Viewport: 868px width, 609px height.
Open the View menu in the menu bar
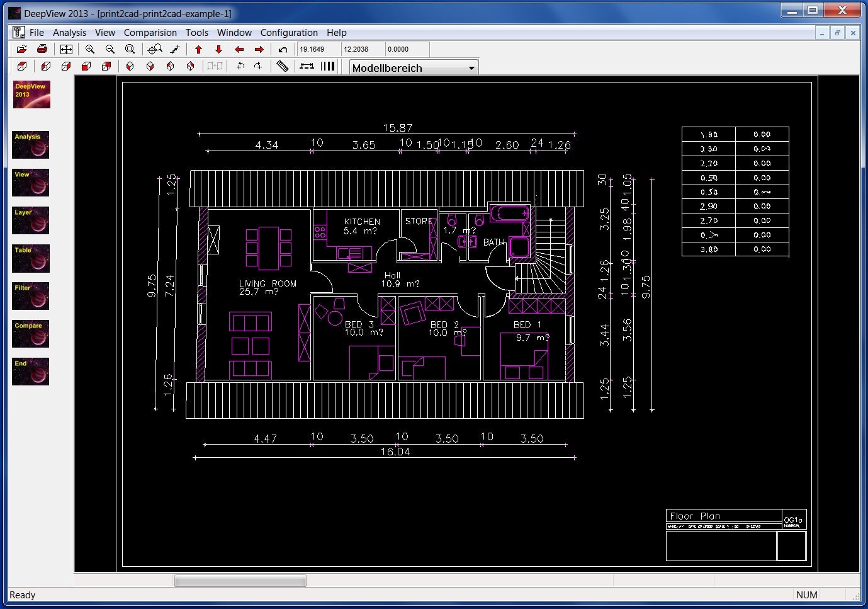pyautogui.click(x=105, y=33)
